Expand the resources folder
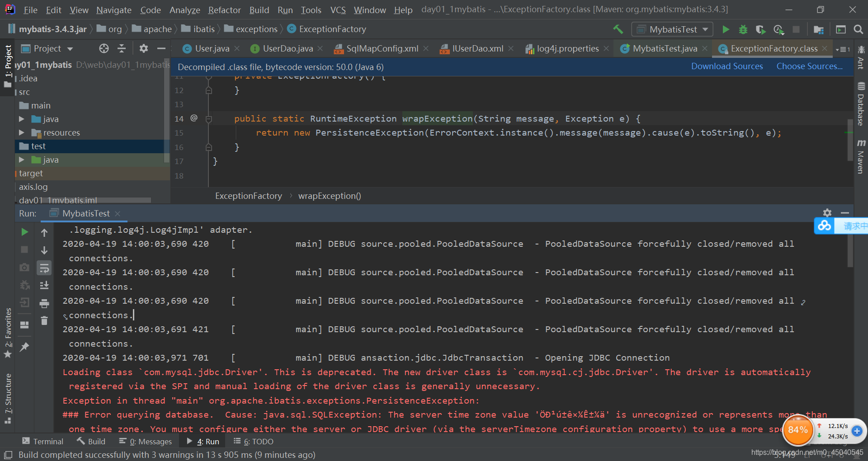The height and width of the screenshot is (461, 868). (x=21, y=132)
